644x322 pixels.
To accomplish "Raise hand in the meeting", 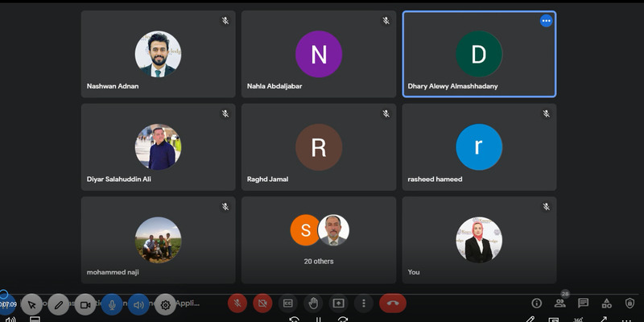I will (x=313, y=303).
